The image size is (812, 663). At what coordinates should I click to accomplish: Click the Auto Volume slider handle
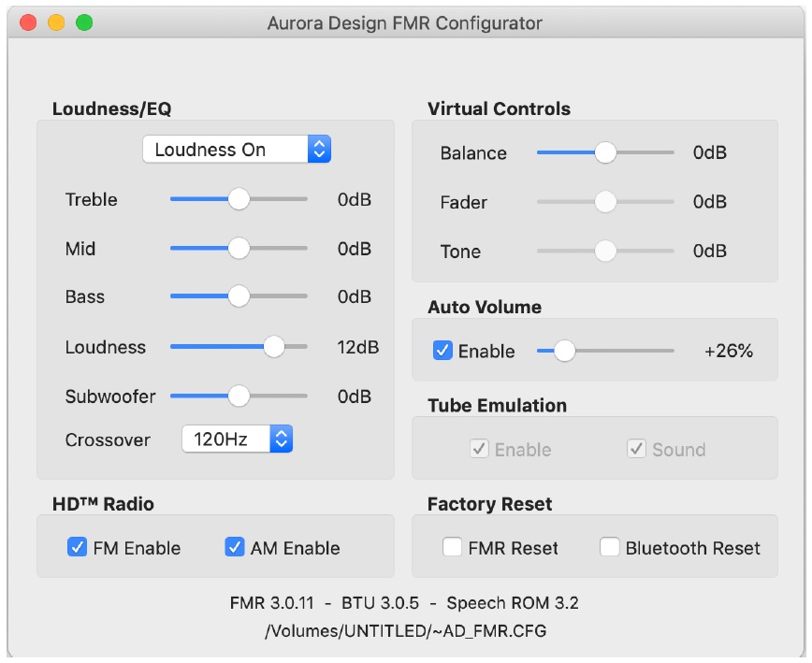[564, 351]
